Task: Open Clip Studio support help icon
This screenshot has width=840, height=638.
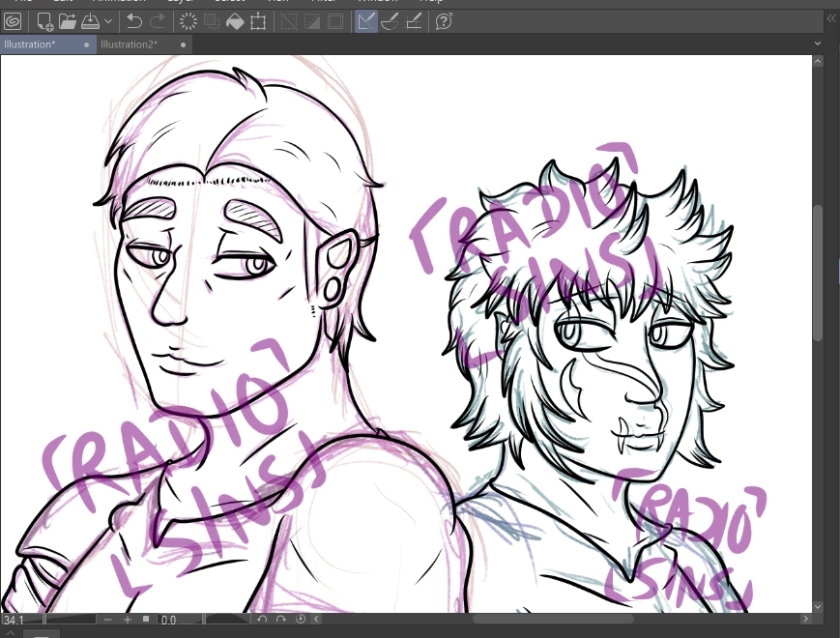Action: pyautogui.click(x=444, y=20)
